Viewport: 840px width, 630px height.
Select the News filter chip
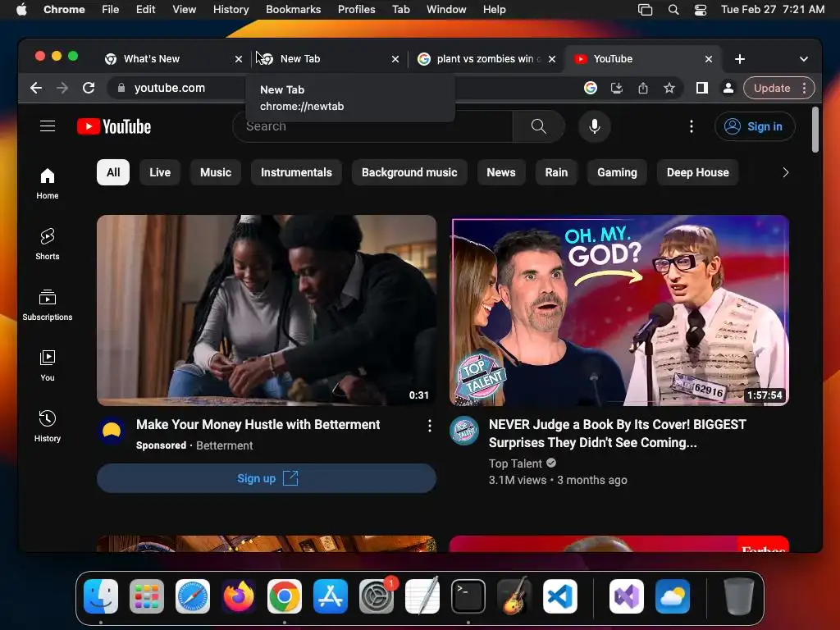click(x=501, y=172)
